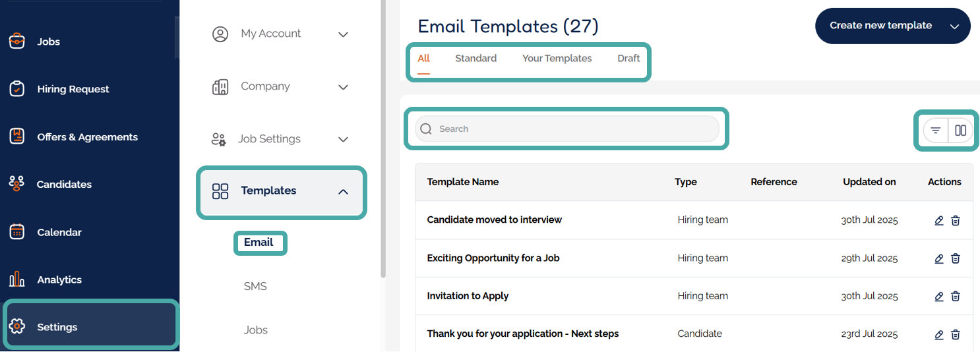This screenshot has width=980, height=352.
Task: Switch to the Standard tab
Action: pyautogui.click(x=475, y=59)
